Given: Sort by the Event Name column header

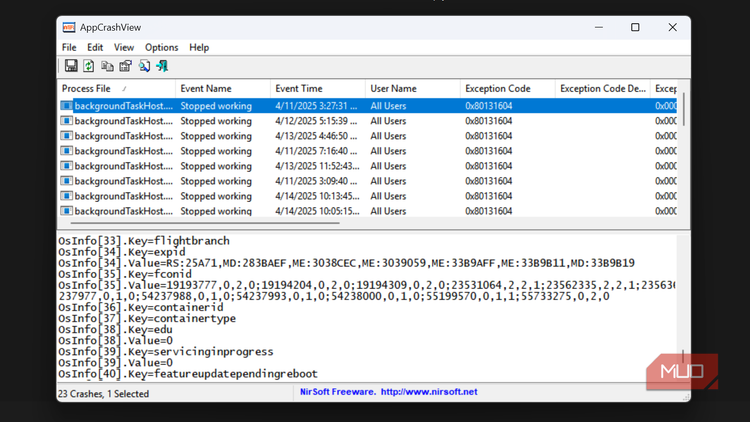Looking at the screenshot, I should click(222, 89).
